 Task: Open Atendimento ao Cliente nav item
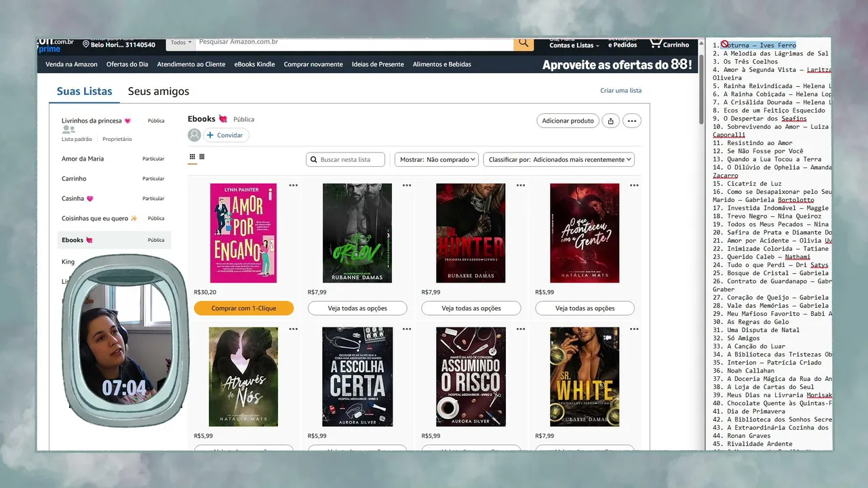[191, 64]
